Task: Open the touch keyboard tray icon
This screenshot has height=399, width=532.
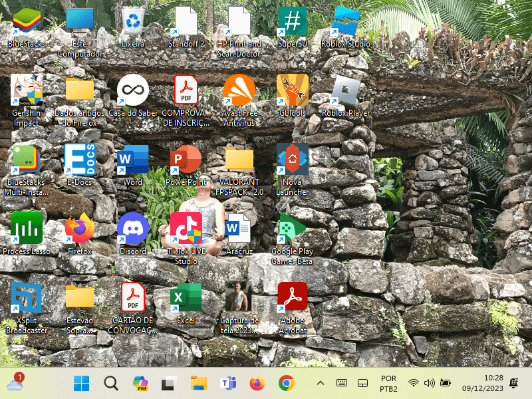Action: [x=342, y=384]
